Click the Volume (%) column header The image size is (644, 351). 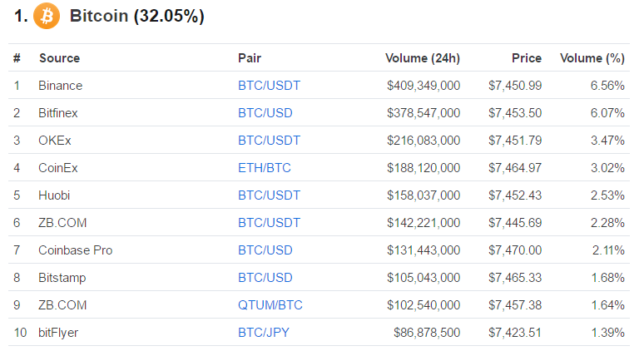click(x=592, y=58)
